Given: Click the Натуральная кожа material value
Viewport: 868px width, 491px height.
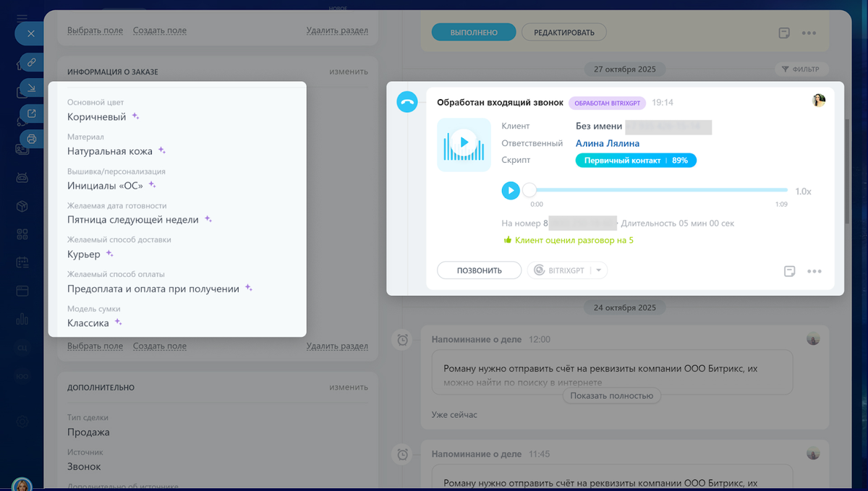Looking at the screenshot, I should click(110, 151).
